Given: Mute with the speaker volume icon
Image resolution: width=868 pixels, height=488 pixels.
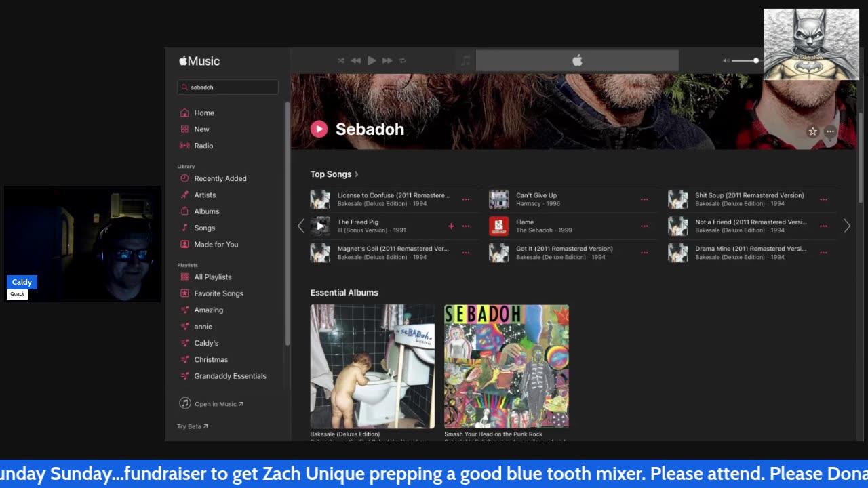Looking at the screenshot, I should click(726, 60).
